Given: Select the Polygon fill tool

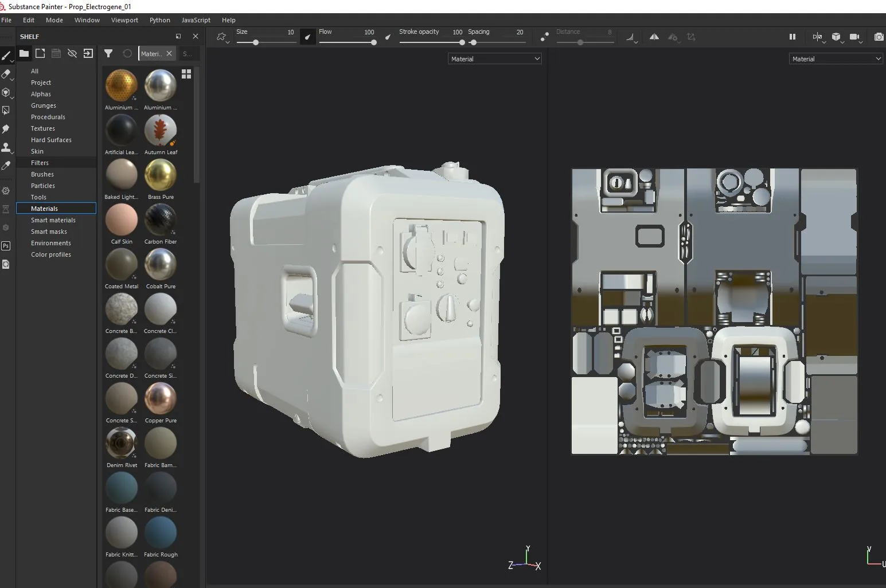Looking at the screenshot, I should (x=6, y=111).
